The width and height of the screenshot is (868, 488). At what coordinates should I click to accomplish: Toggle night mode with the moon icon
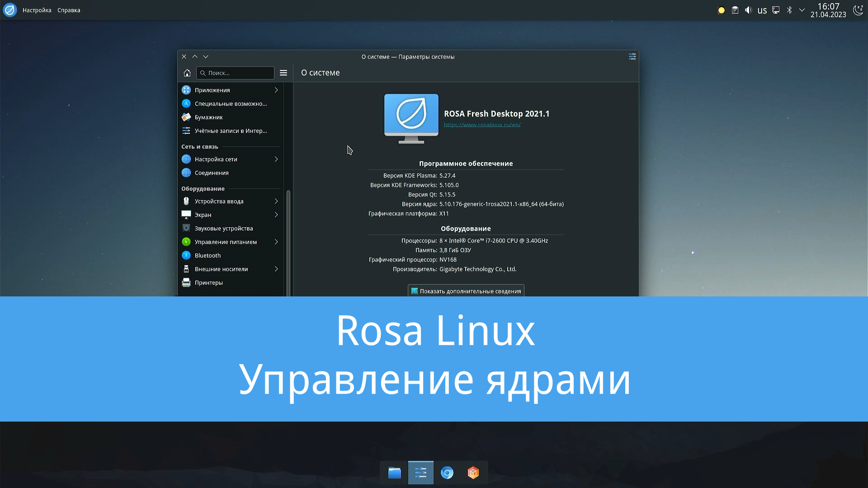coord(858,10)
